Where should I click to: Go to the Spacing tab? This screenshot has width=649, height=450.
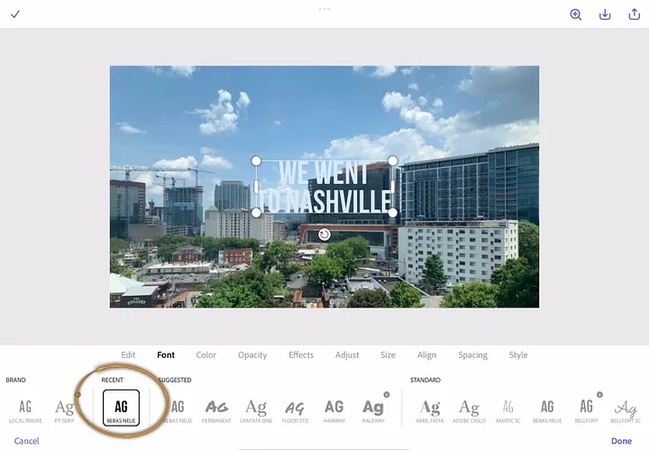click(473, 355)
